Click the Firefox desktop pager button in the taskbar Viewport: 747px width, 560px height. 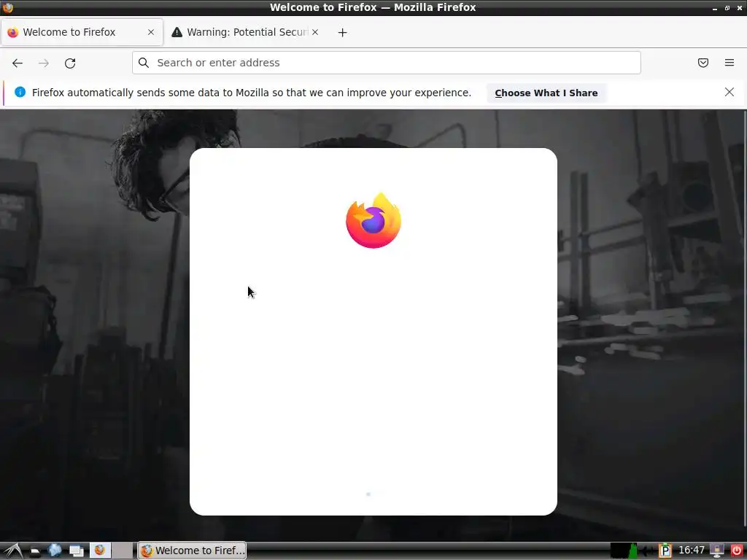(x=100, y=551)
